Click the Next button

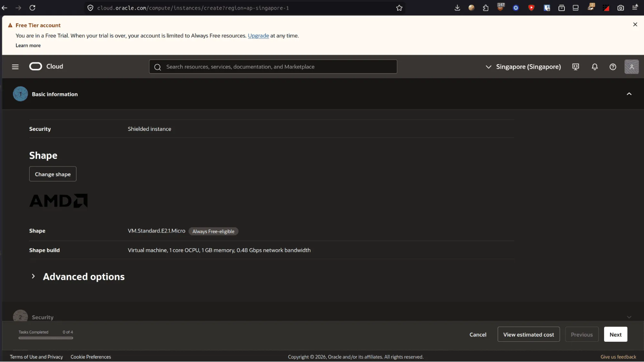click(x=615, y=335)
